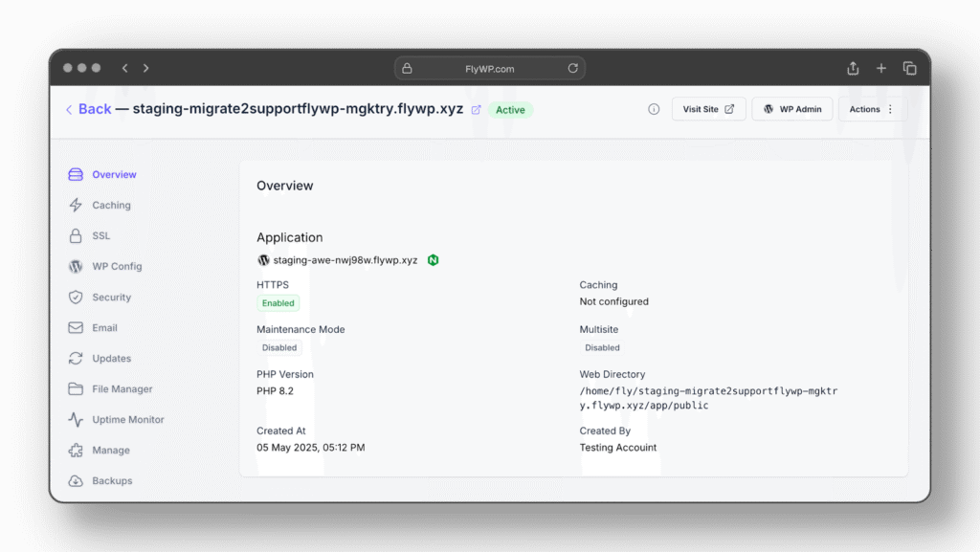This screenshot has height=552, width=980.
Task: Click the browser forward arrow
Action: point(146,69)
